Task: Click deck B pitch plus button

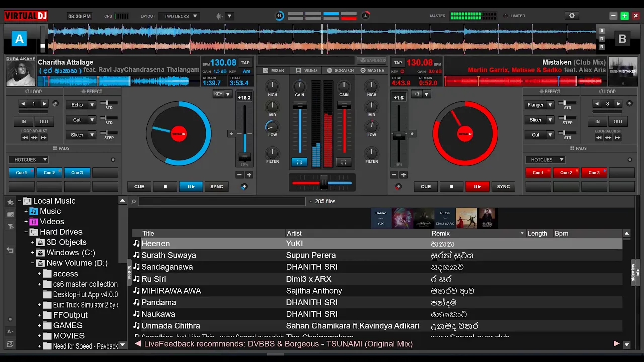Action: (404, 175)
